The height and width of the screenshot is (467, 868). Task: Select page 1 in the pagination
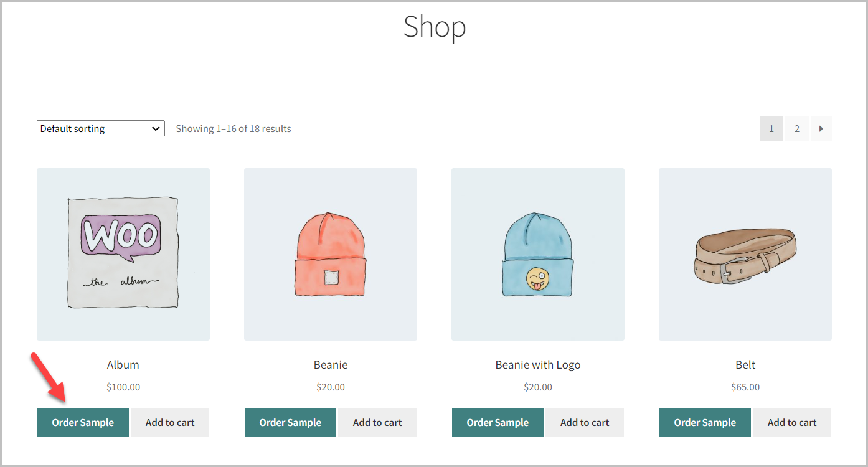[x=771, y=128]
